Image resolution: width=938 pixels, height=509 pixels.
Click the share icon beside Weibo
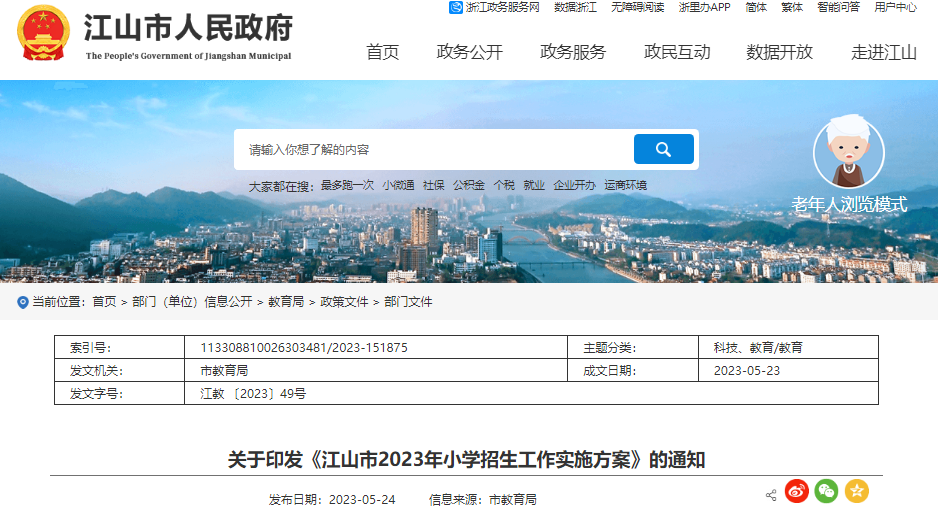(x=771, y=495)
